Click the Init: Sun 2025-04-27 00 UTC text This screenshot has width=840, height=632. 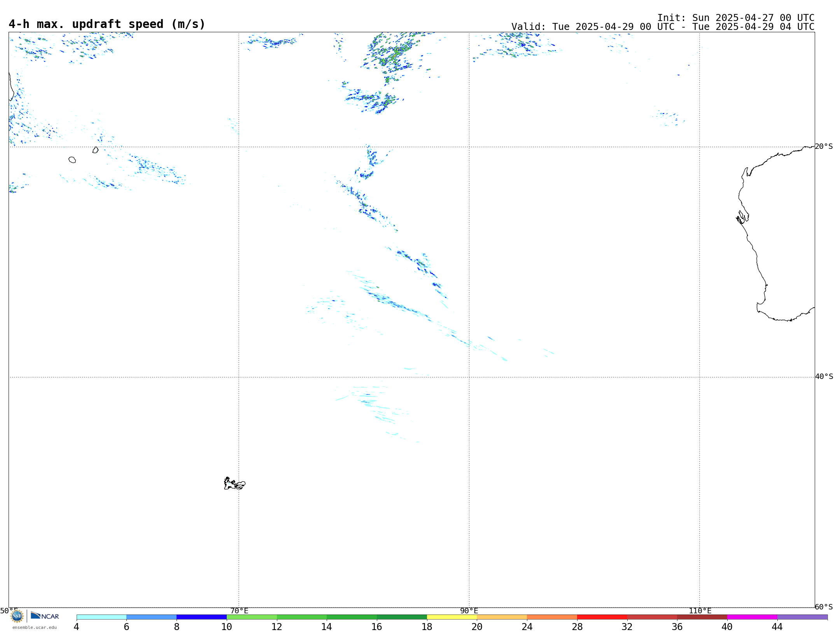(736, 18)
